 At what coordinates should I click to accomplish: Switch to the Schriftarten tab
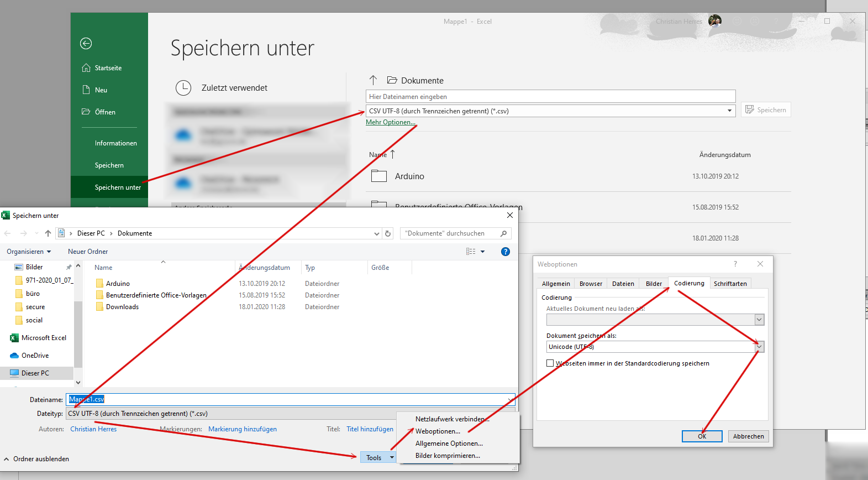tap(730, 284)
